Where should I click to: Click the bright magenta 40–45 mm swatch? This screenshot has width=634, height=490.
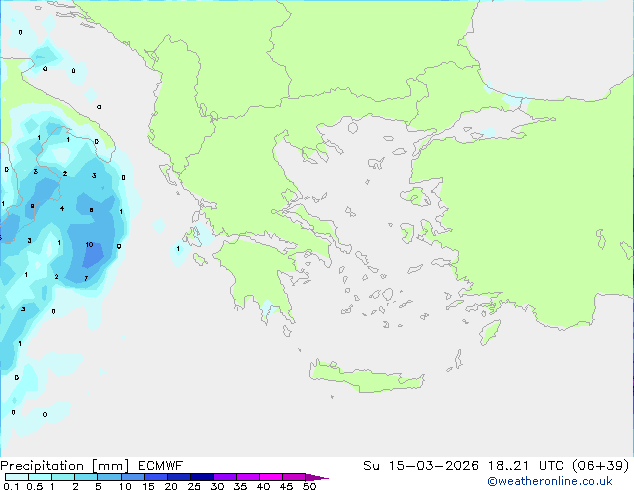coord(271,477)
